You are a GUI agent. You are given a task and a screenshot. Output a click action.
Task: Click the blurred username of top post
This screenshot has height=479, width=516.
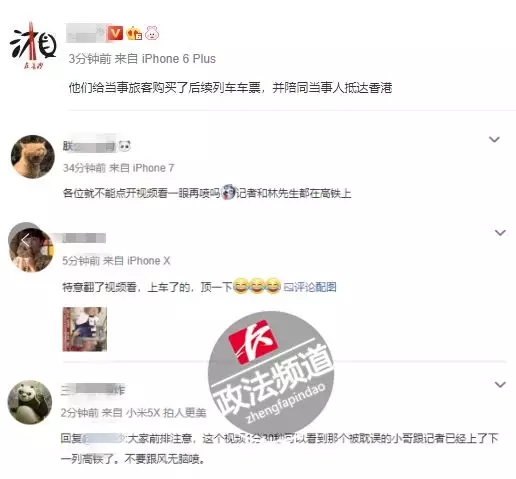click(x=86, y=33)
